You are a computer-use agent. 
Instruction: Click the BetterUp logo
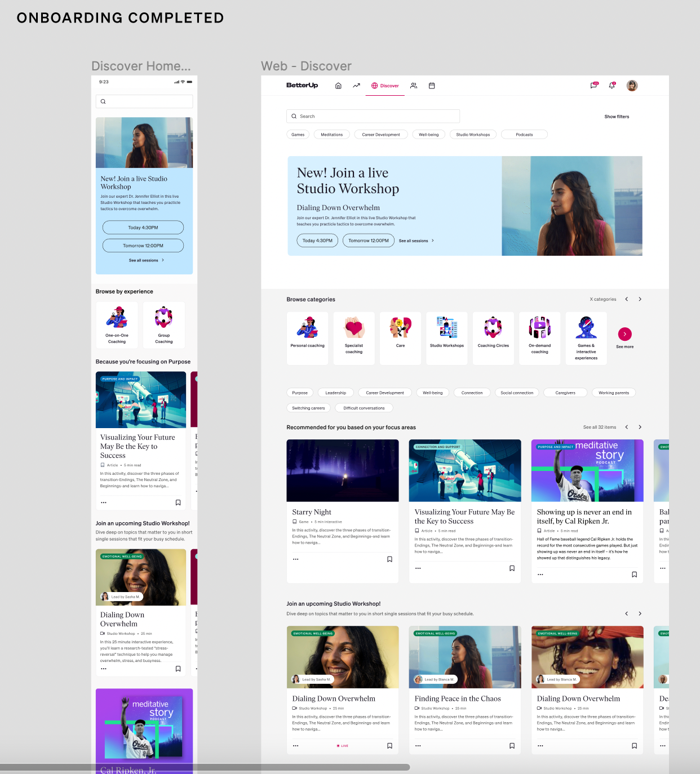point(302,85)
